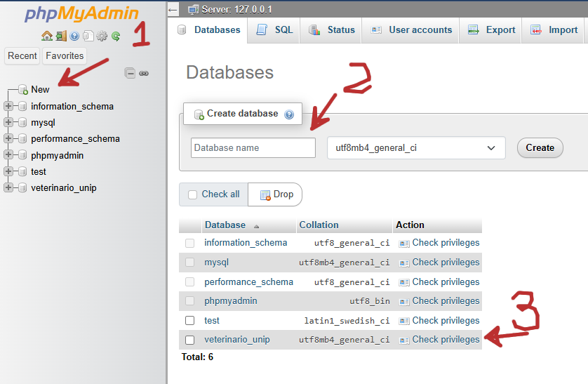Sort table by Database column header
The height and width of the screenshot is (384, 588).
225,225
